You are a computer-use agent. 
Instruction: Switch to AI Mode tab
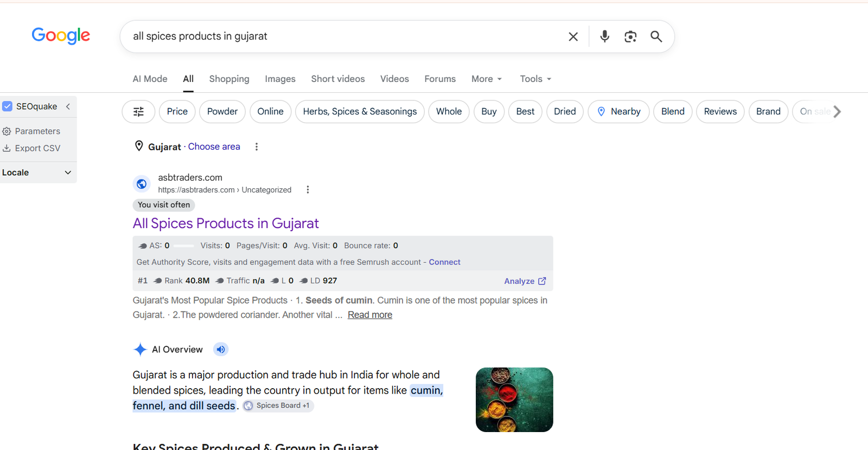150,79
